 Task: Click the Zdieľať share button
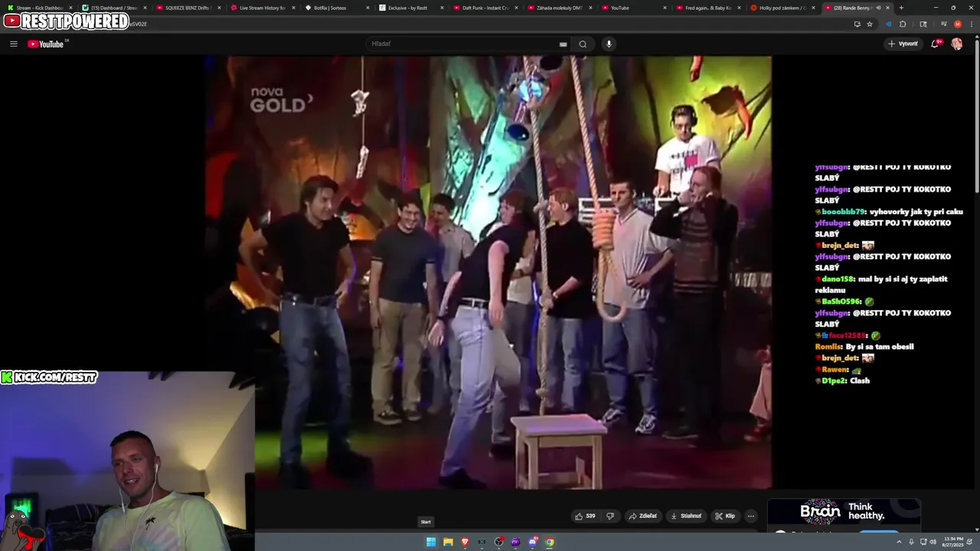tap(643, 516)
